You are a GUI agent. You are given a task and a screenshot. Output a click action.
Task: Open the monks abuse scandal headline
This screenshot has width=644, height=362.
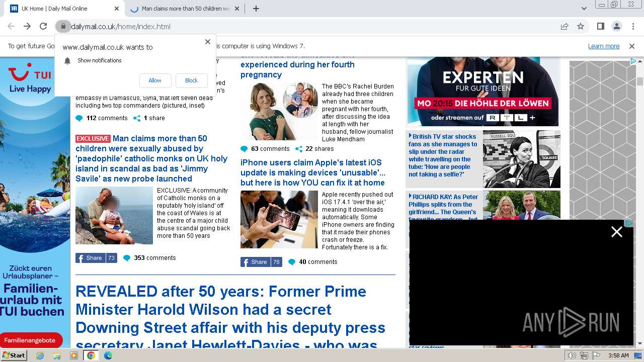coord(151,158)
